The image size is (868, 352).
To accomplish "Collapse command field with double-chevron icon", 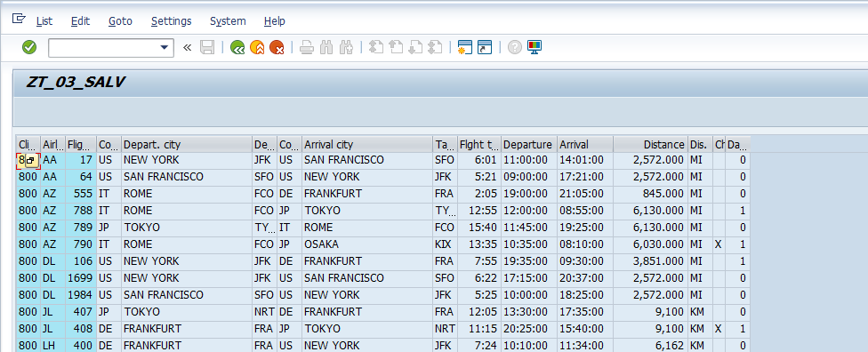I will pos(187,48).
